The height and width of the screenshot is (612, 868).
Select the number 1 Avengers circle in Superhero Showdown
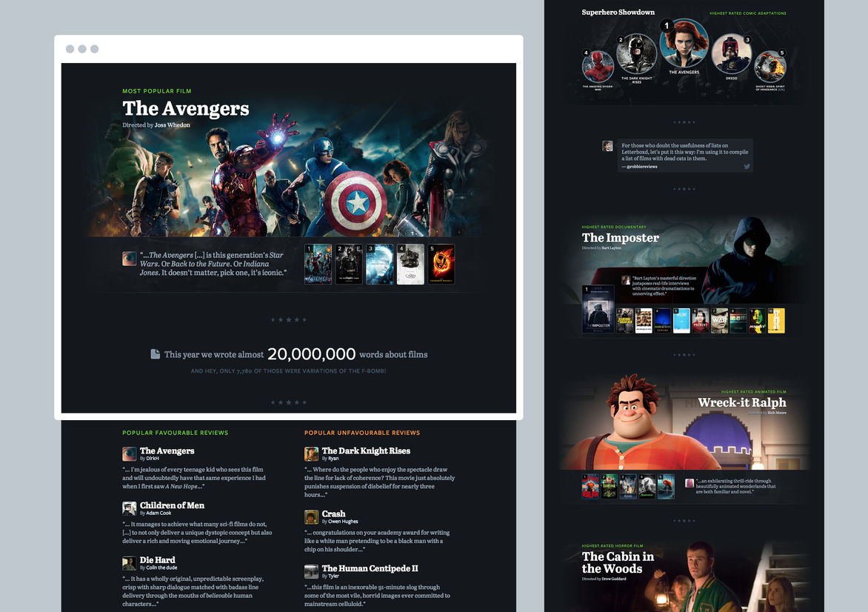point(684,44)
